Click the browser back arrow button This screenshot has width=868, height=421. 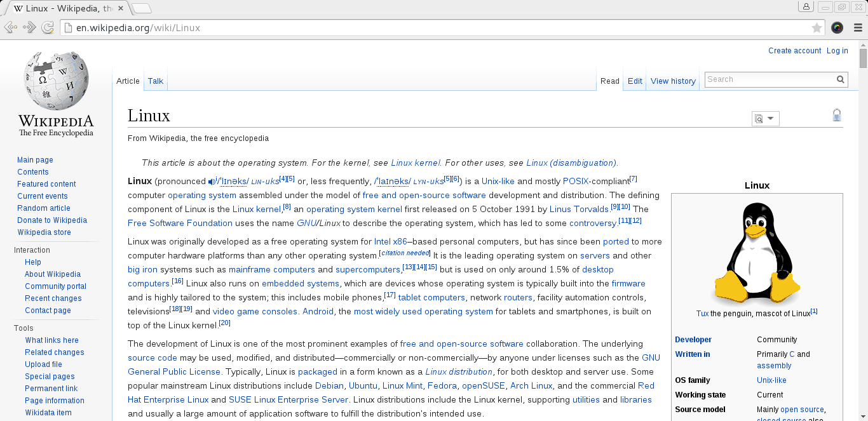pos(10,27)
